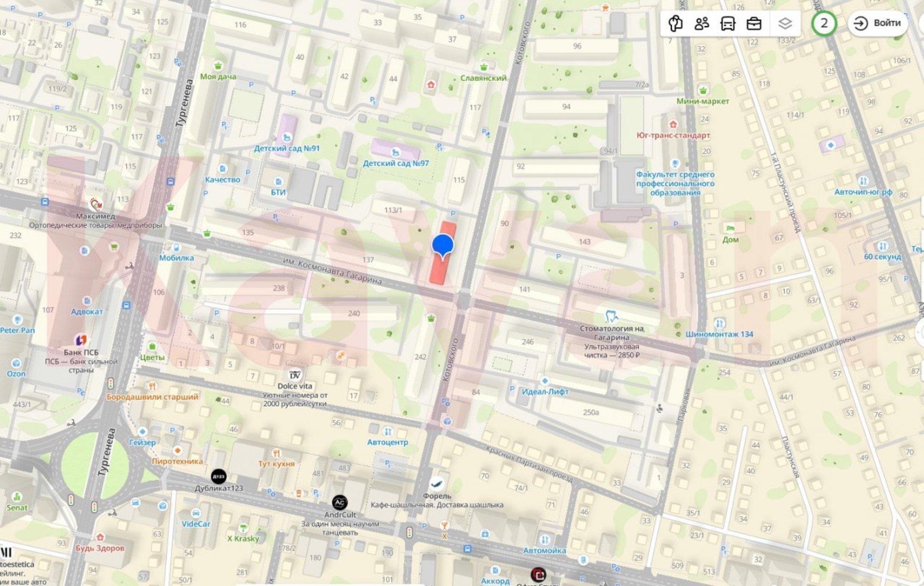This screenshot has height=586, width=924.
Task: Open the Форель cafe marker
Action: tap(437, 484)
